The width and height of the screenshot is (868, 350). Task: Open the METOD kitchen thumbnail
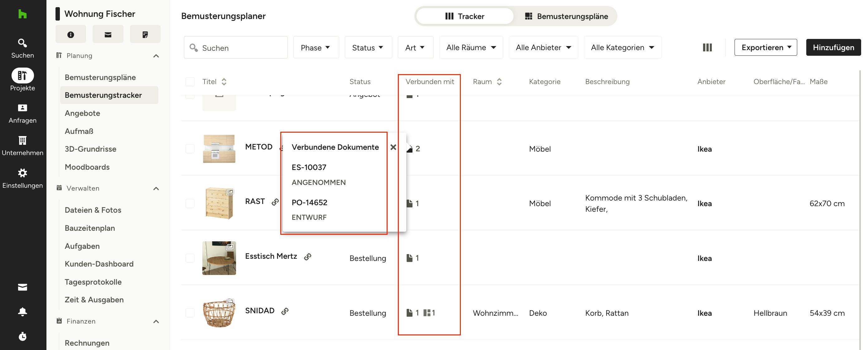tap(219, 149)
